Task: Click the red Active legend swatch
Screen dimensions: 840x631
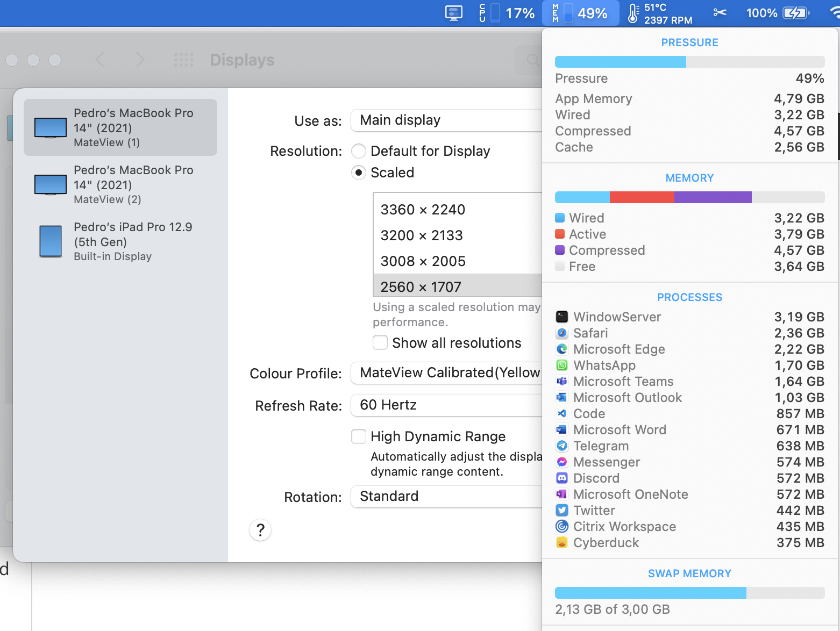Action: (x=560, y=234)
